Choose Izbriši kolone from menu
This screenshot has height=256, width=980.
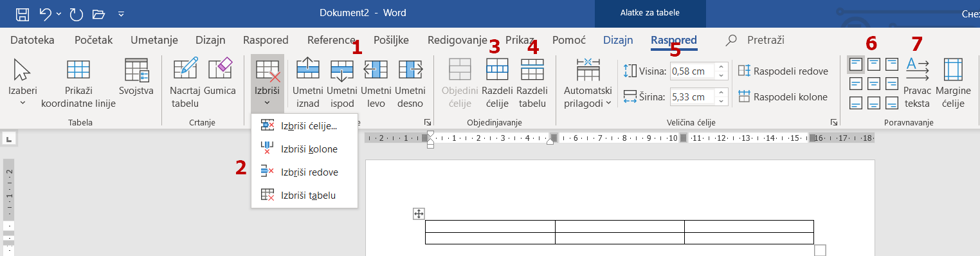(x=304, y=149)
